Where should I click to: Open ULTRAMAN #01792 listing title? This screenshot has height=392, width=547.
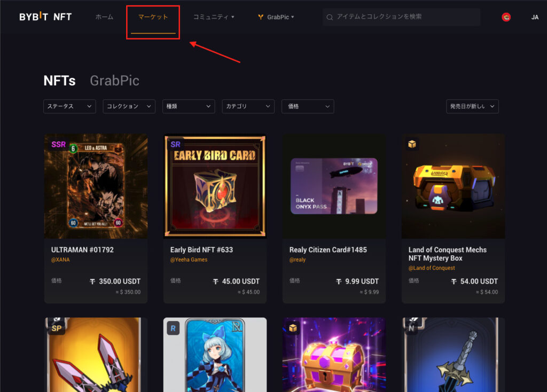pos(82,250)
